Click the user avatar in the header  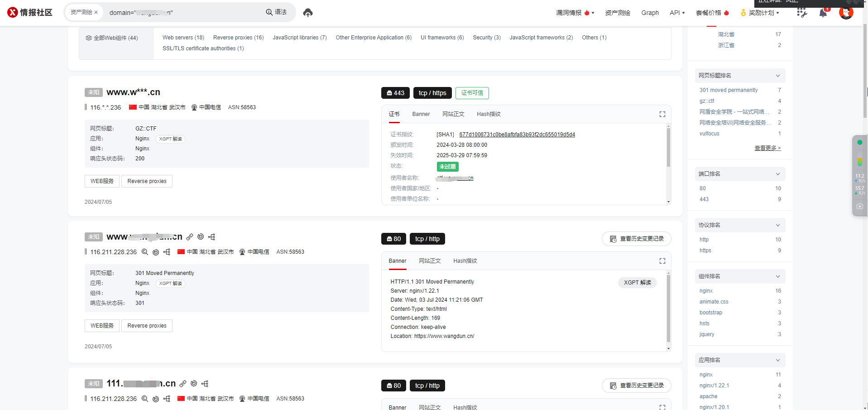click(x=845, y=13)
